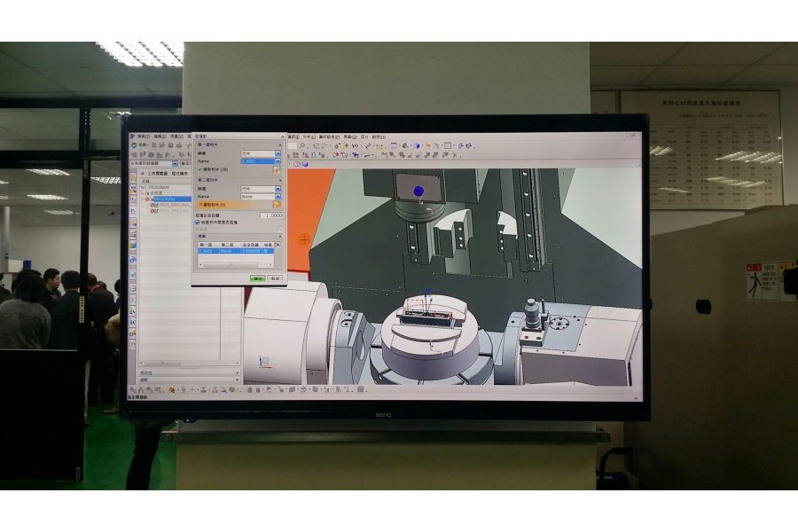Viewport: 798px width, 532px height.
Task: Click the multicolored icon in the bottom toolbar
Action: point(172,390)
